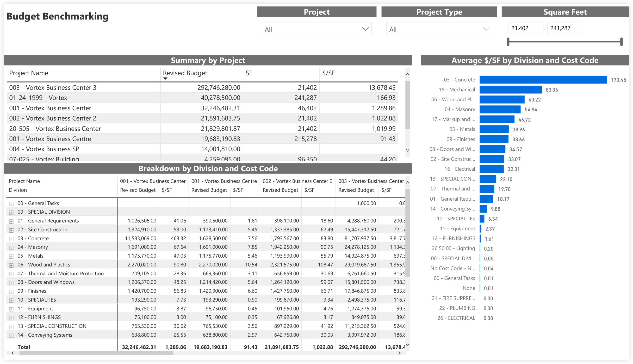Expand the 00 - General Tasks row

click(11, 204)
